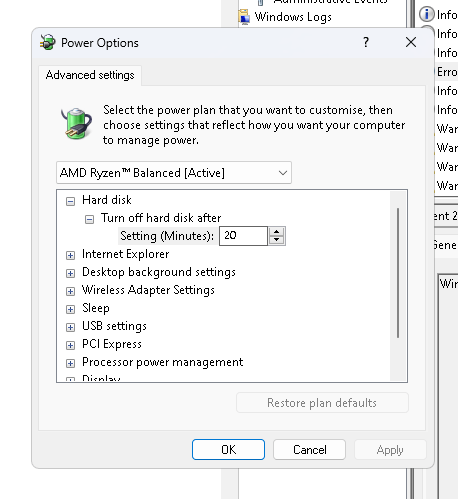The height and width of the screenshot is (499, 458).
Task: Click the Setting (Minutes) input field
Action: 243,236
